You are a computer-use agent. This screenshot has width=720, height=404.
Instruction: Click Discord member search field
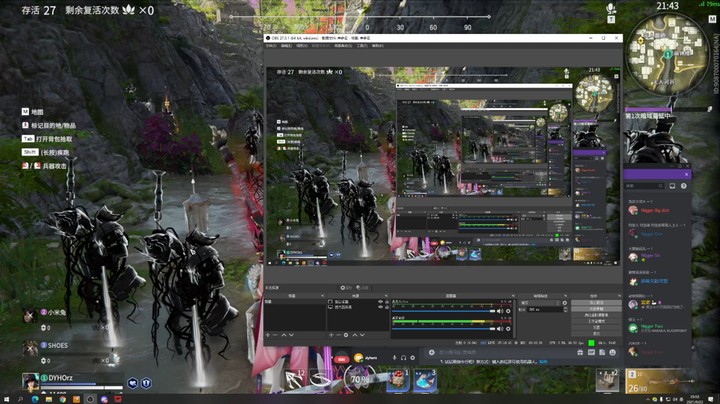tap(645, 186)
